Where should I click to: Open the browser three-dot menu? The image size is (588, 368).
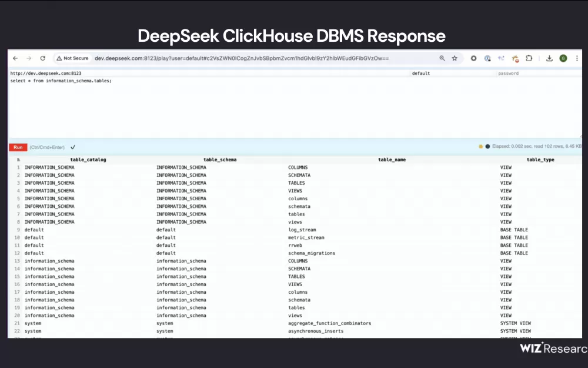pyautogui.click(x=577, y=58)
